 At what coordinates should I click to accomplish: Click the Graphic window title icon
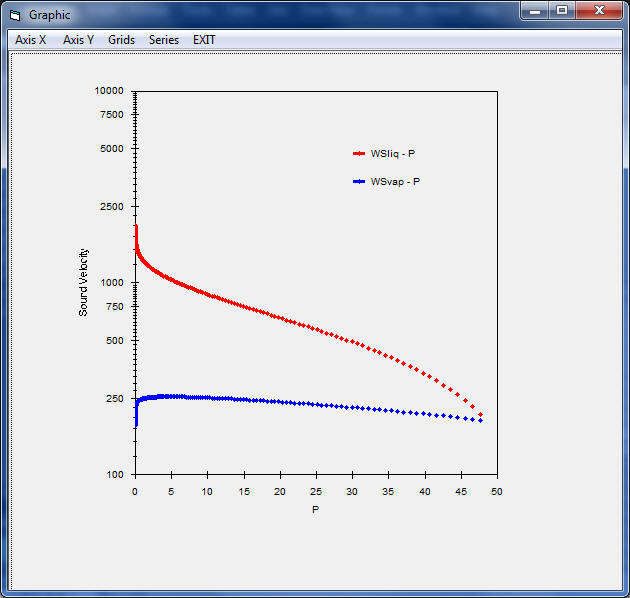tap(15, 15)
